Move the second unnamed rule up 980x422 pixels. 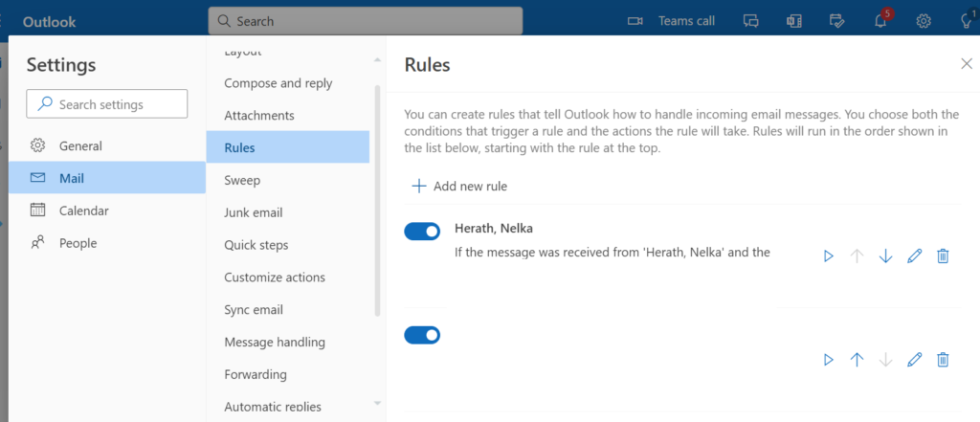pos(857,360)
